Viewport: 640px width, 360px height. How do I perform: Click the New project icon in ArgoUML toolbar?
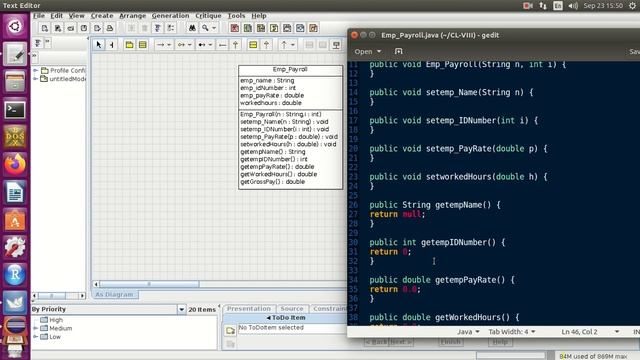[44, 28]
